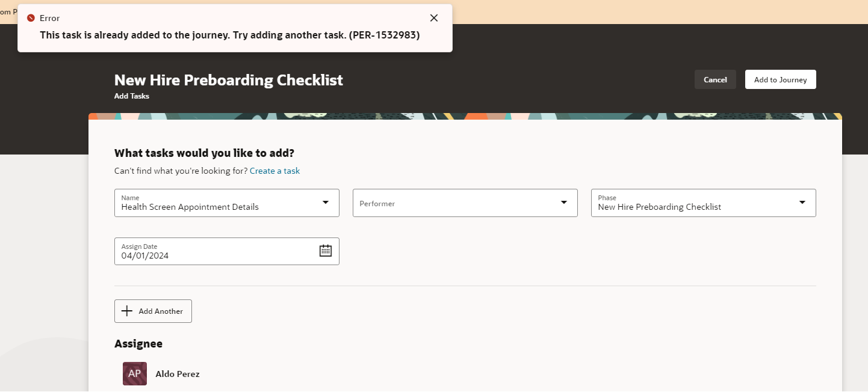Select Aldo Perez in the Assignee list
868x392 pixels.
(177, 373)
